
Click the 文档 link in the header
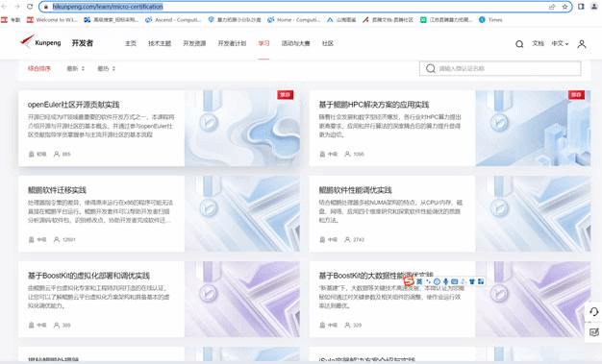pyautogui.click(x=538, y=44)
